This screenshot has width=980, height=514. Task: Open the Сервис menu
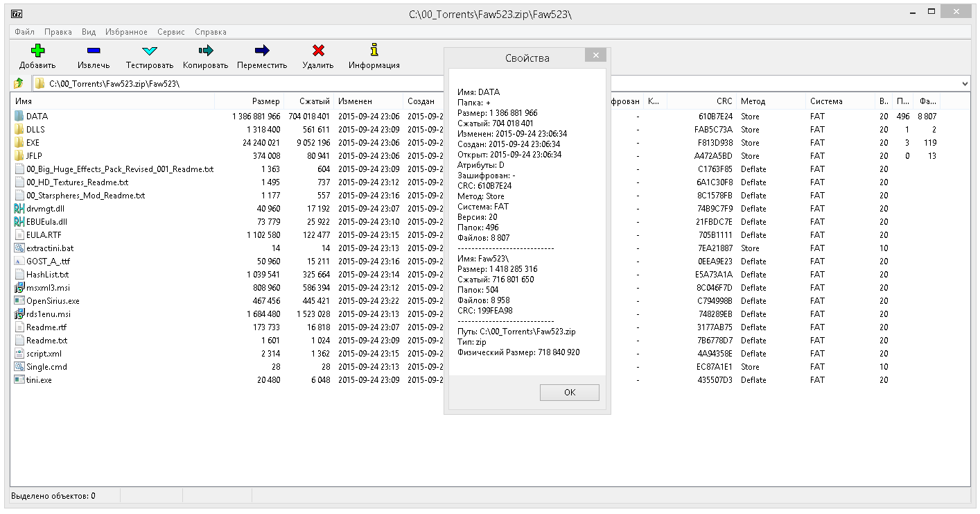[x=170, y=32]
